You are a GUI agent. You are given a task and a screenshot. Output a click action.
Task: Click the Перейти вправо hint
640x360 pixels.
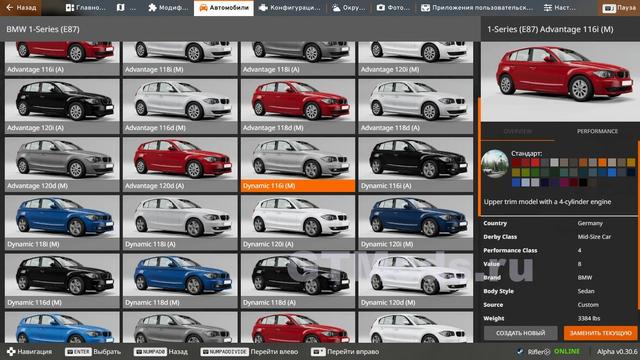point(345,351)
